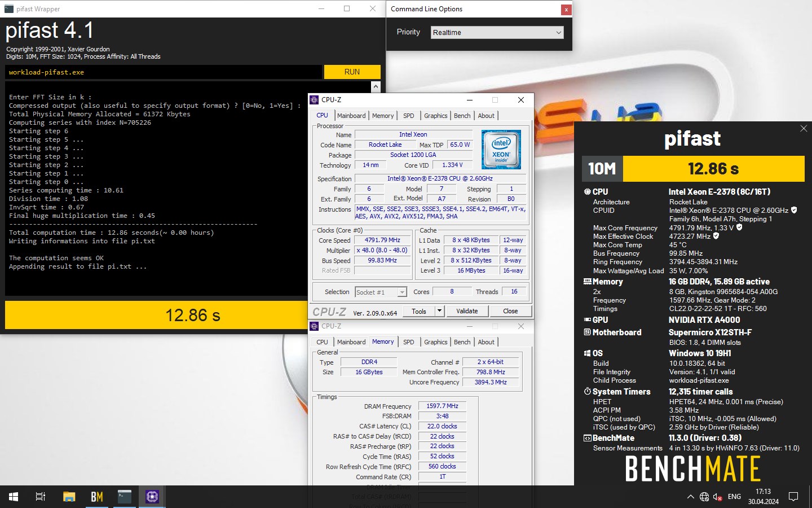
Task: Click the Uncore Frequency 3894.3 MHz value
Action: pyautogui.click(x=491, y=382)
